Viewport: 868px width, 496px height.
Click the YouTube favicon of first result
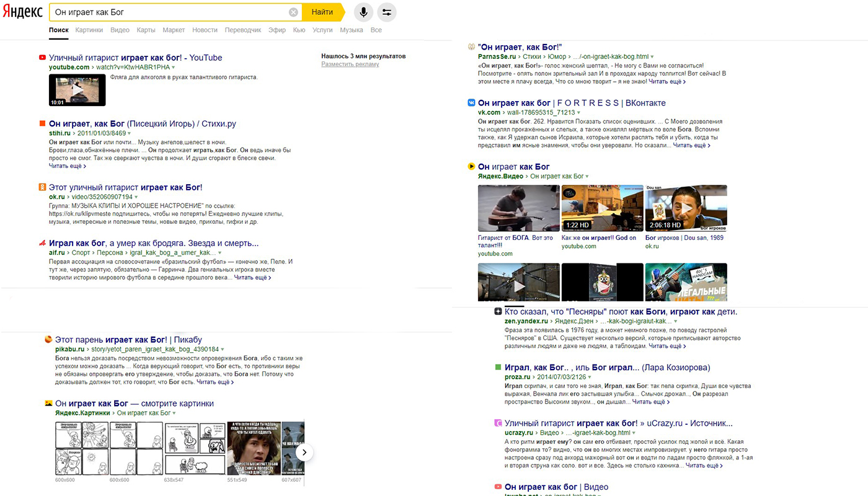[42, 58]
